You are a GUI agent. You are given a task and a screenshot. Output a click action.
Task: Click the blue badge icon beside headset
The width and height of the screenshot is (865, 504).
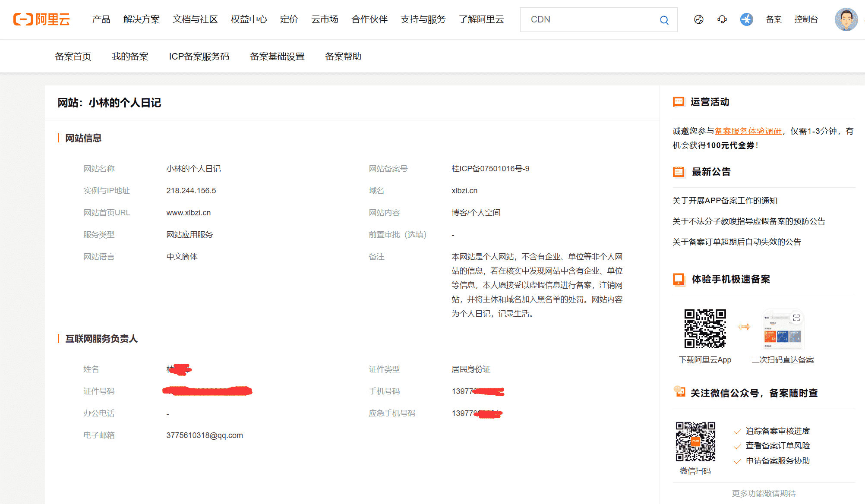[x=746, y=19]
